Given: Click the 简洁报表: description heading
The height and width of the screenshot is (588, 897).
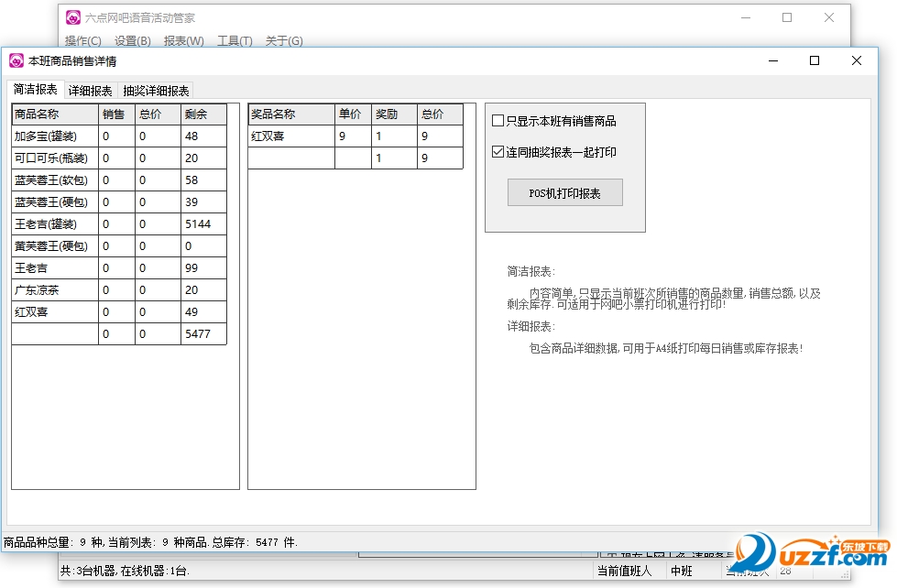Looking at the screenshot, I should coord(531,272).
